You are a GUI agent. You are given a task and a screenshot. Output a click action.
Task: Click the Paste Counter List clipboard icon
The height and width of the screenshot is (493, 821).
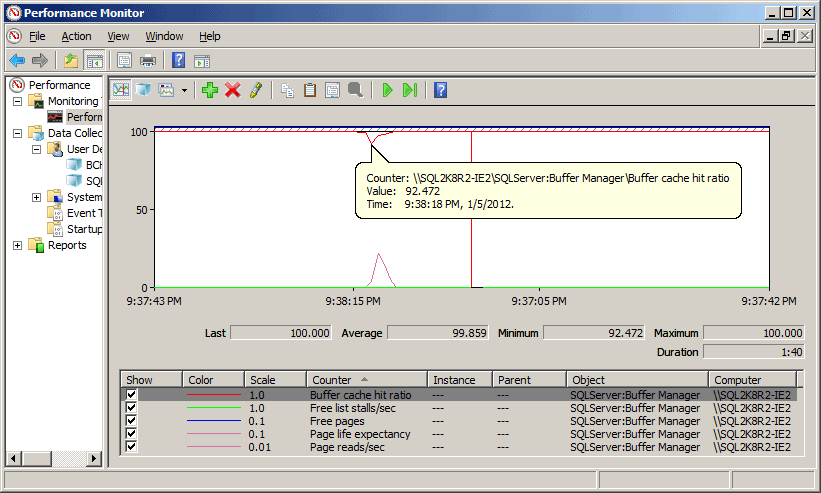click(x=310, y=90)
